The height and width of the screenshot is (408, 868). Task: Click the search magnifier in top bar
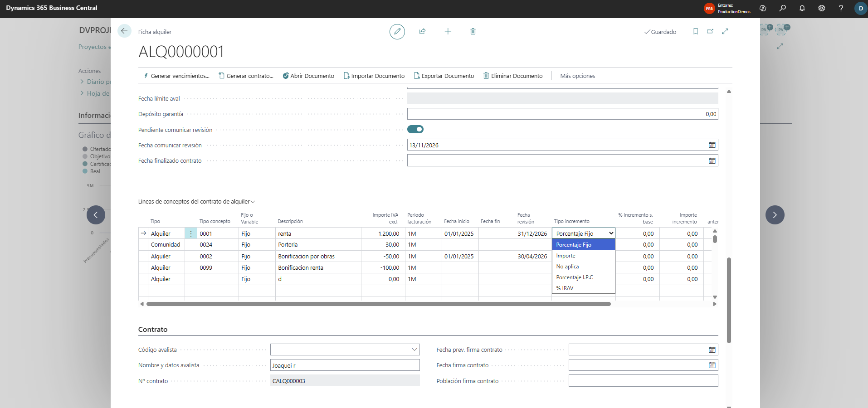click(x=782, y=8)
